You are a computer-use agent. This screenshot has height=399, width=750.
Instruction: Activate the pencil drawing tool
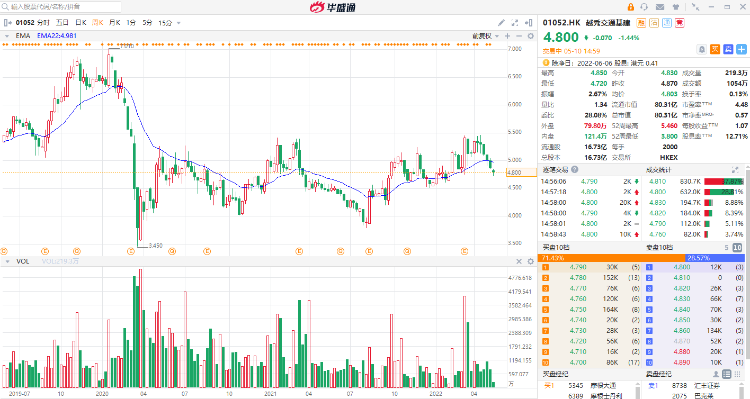(x=501, y=22)
